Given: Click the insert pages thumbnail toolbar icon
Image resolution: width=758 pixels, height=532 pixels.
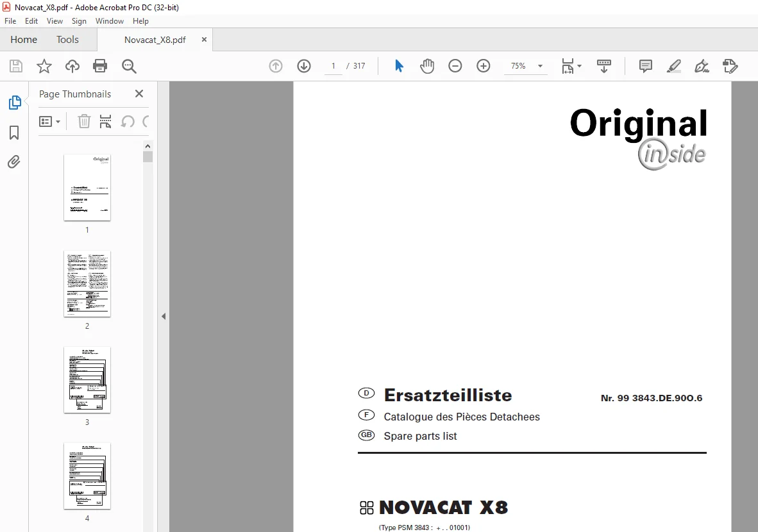Looking at the screenshot, I should pos(105,121).
